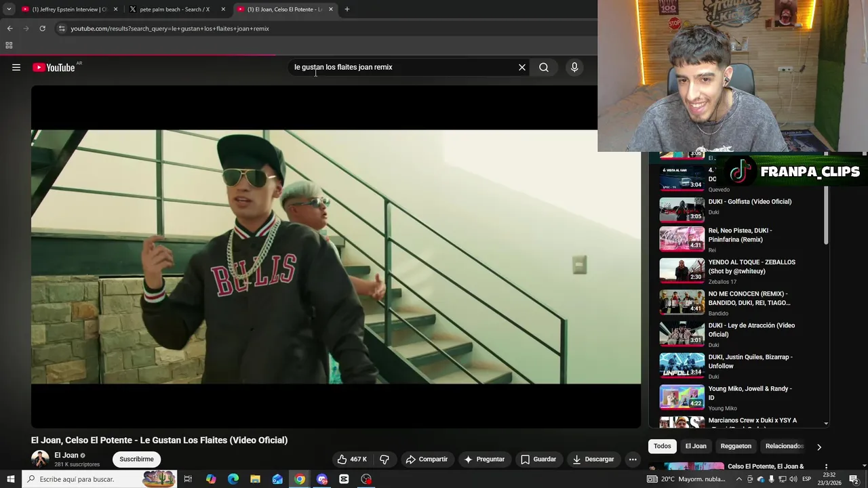
Task: Close the pete palm beach tab
Action: click(x=223, y=9)
